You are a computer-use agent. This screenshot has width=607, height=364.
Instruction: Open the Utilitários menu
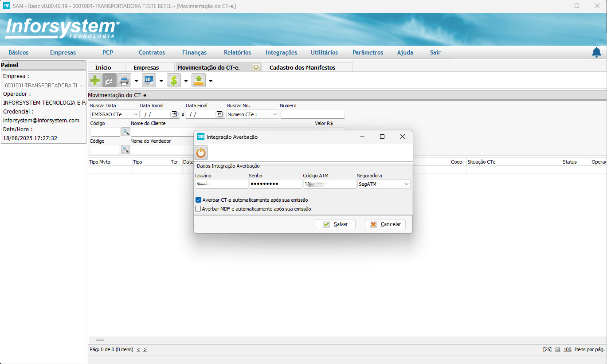click(324, 52)
